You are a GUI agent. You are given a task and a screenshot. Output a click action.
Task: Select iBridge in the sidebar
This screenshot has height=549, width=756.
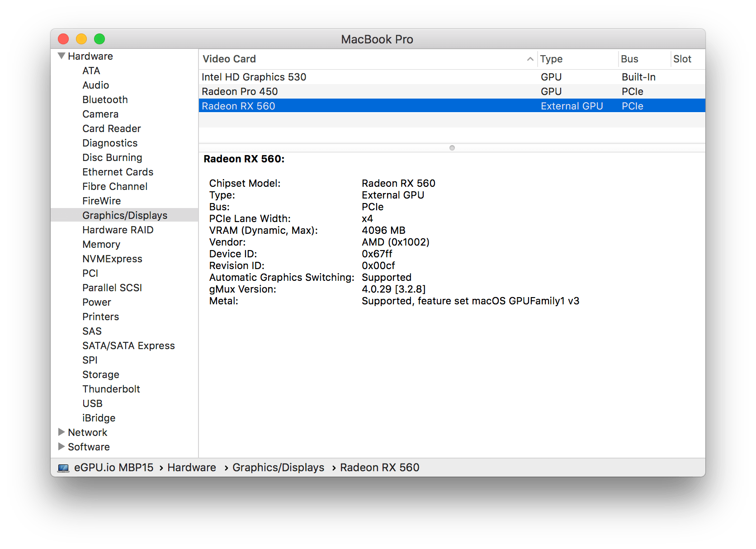(99, 418)
